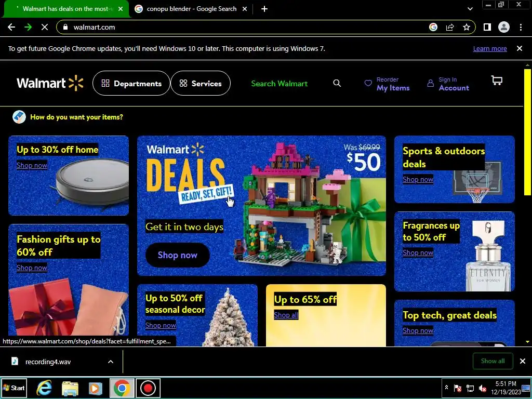Click the Learn more update link
This screenshot has width=532, height=399.
click(490, 48)
